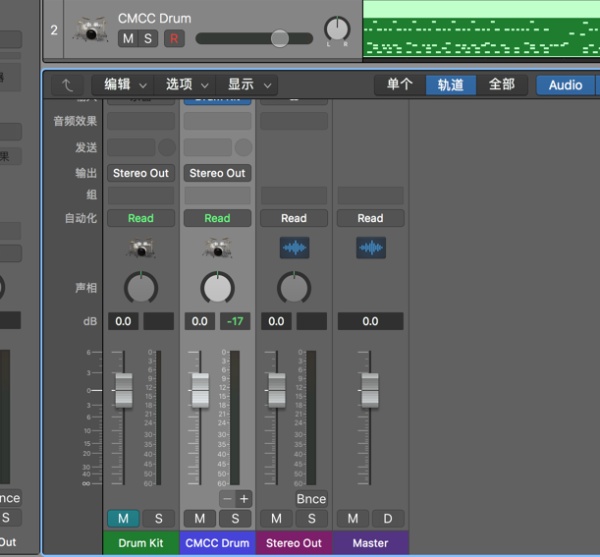This screenshot has width=600, height=557.
Task: Select the Drum Kit channel name label
Action: coord(141,543)
